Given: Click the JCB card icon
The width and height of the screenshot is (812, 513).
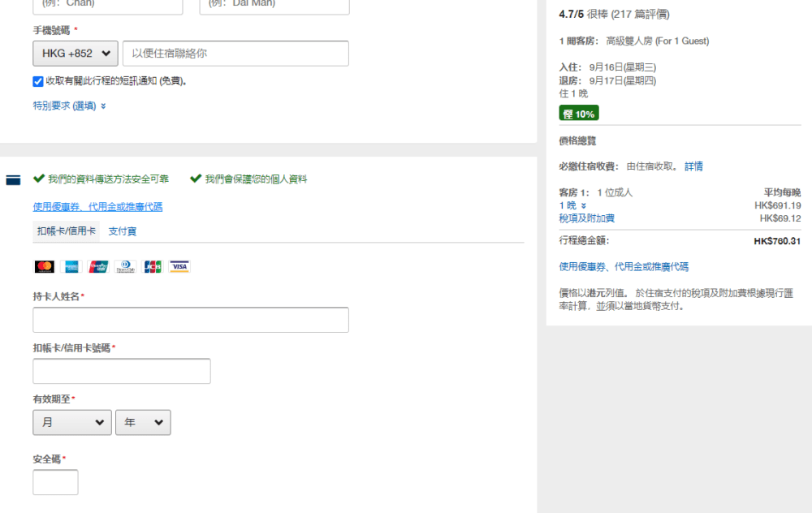Looking at the screenshot, I should coord(153,265).
